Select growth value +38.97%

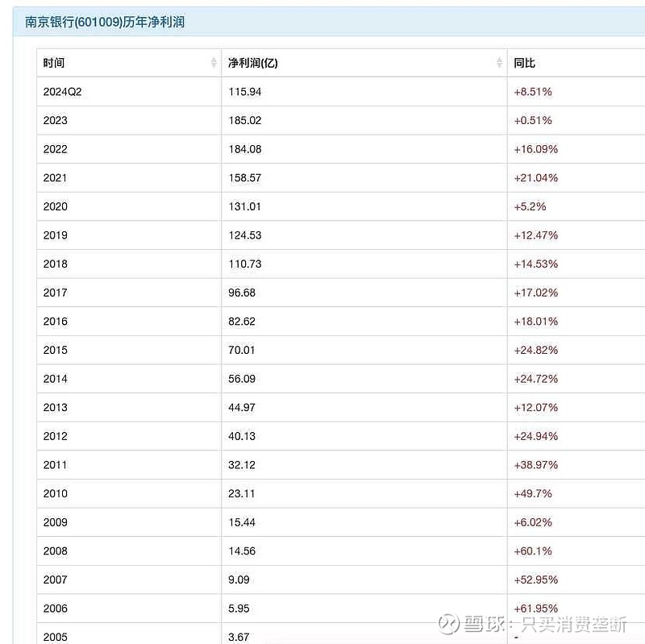click(535, 465)
